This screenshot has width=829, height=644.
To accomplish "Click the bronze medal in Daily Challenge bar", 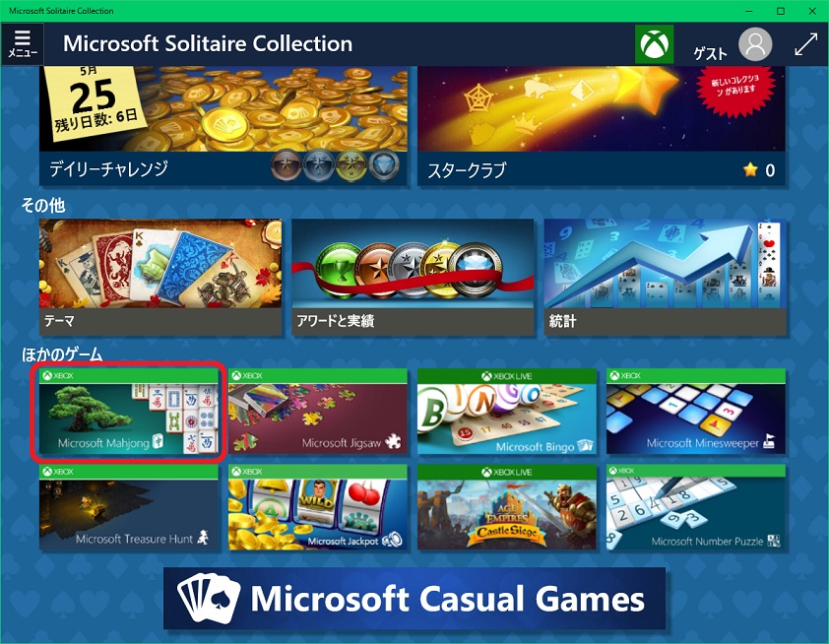I will coord(287,166).
